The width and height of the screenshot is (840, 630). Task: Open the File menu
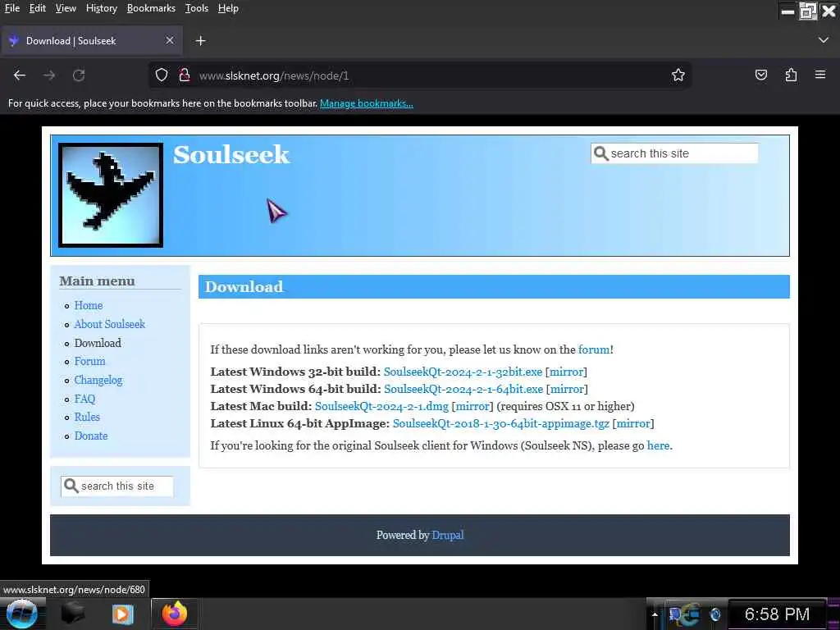click(11, 8)
